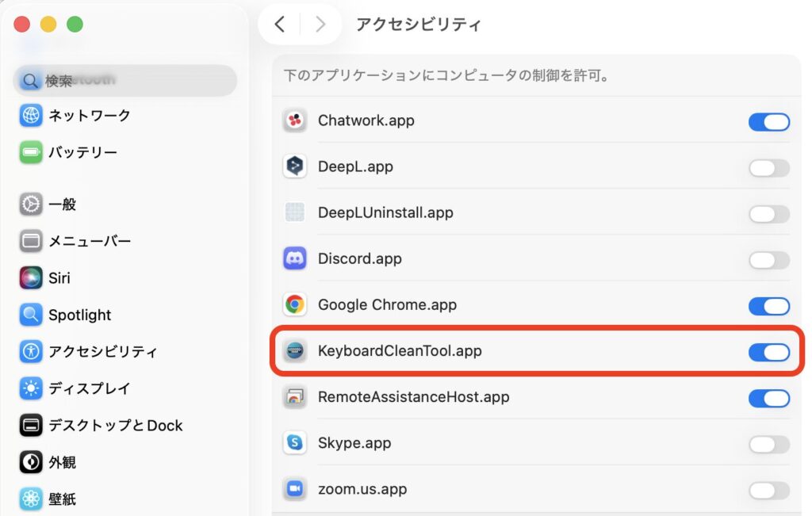Enable the DeepL.app accessibility toggle
The height and width of the screenshot is (516, 812).
pos(768,167)
